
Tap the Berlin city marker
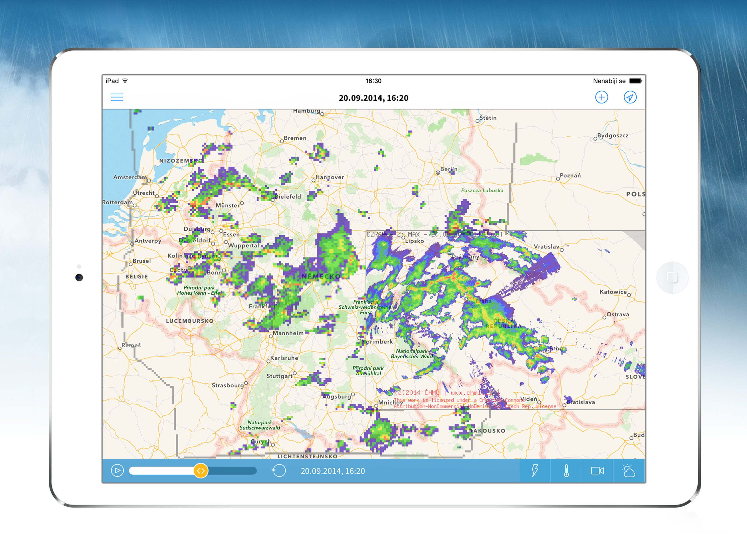coord(438,173)
